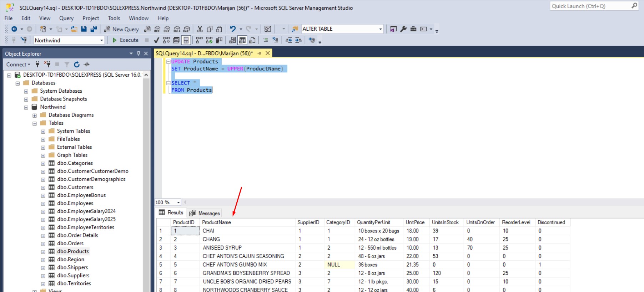The width and height of the screenshot is (644, 292).
Task: Expand the Database Diagrams folder
Action: coord(35,116)
